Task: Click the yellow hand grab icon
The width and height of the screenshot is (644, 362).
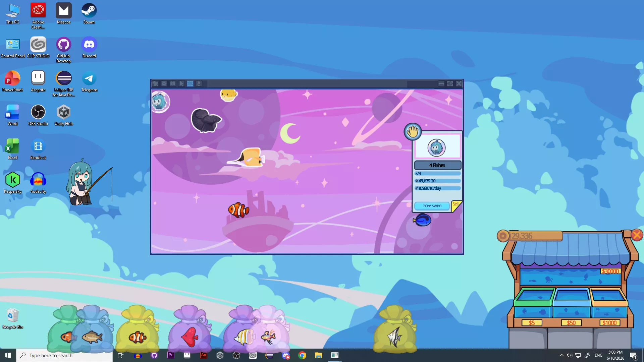Action: 413,131
